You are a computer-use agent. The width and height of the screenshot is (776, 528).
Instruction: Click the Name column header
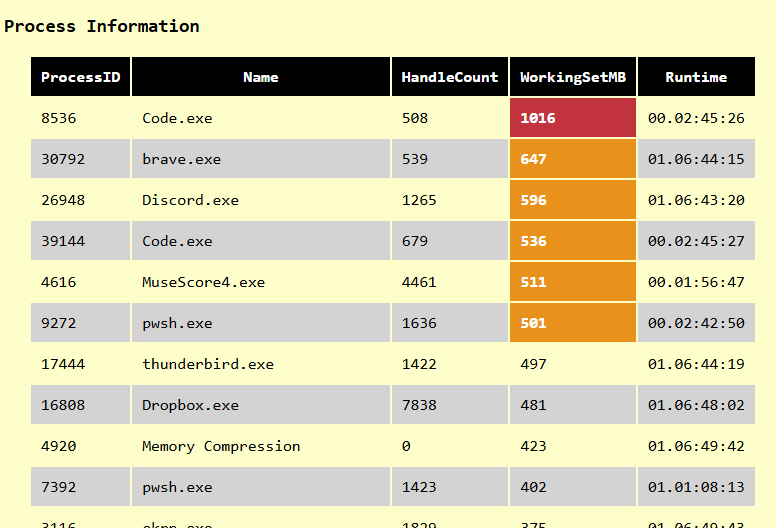(261, 77)
